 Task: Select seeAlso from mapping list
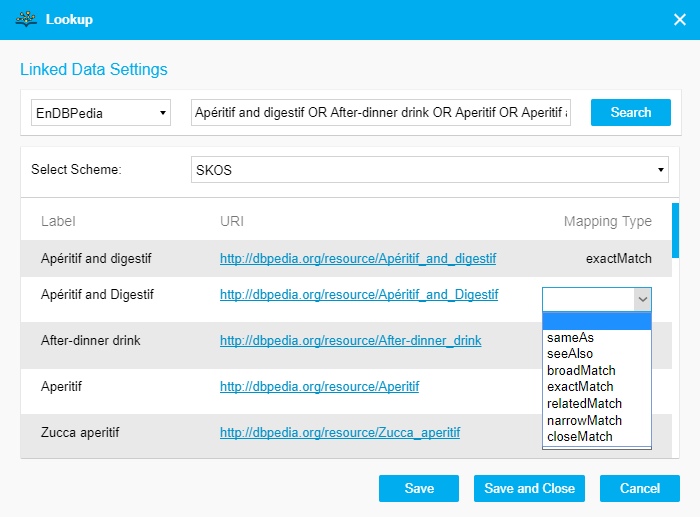point(571,354)
